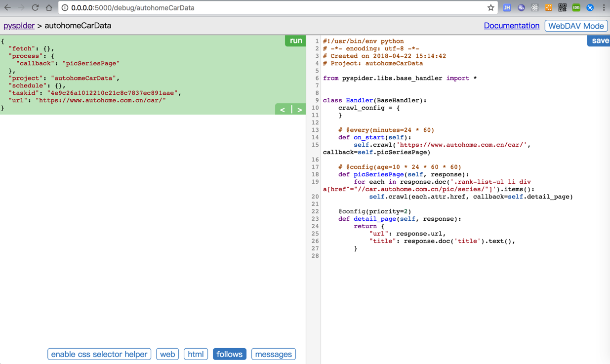Go to previous task with the < arrow
610x364 pixels.
pyautogui.click(x=283, y=110)
